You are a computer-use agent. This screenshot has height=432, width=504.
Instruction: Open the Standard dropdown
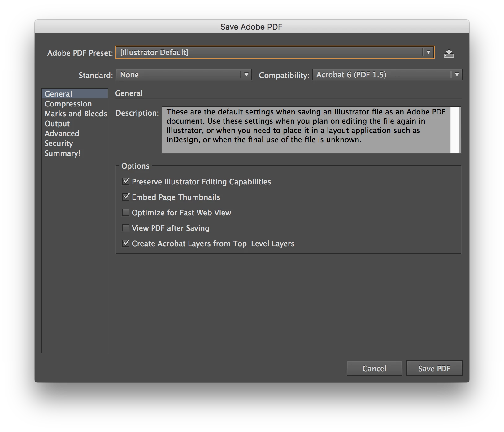click(x=184, y=75)
